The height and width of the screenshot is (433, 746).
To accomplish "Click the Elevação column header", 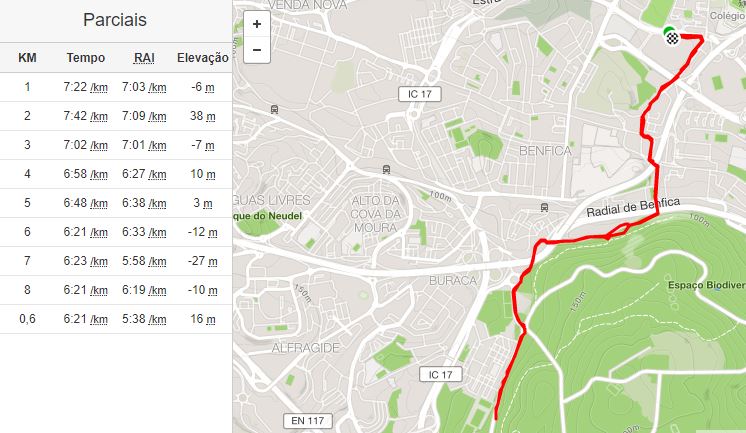I will (203, 58).
